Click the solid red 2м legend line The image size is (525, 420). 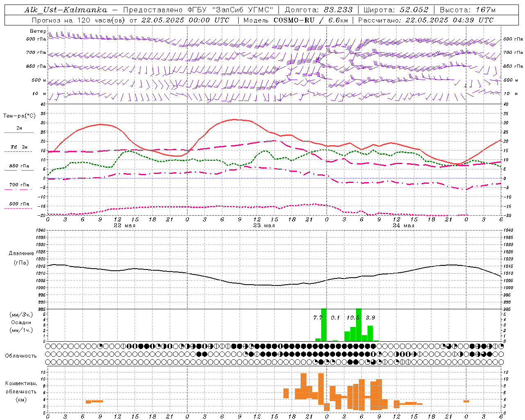point(19,132)
